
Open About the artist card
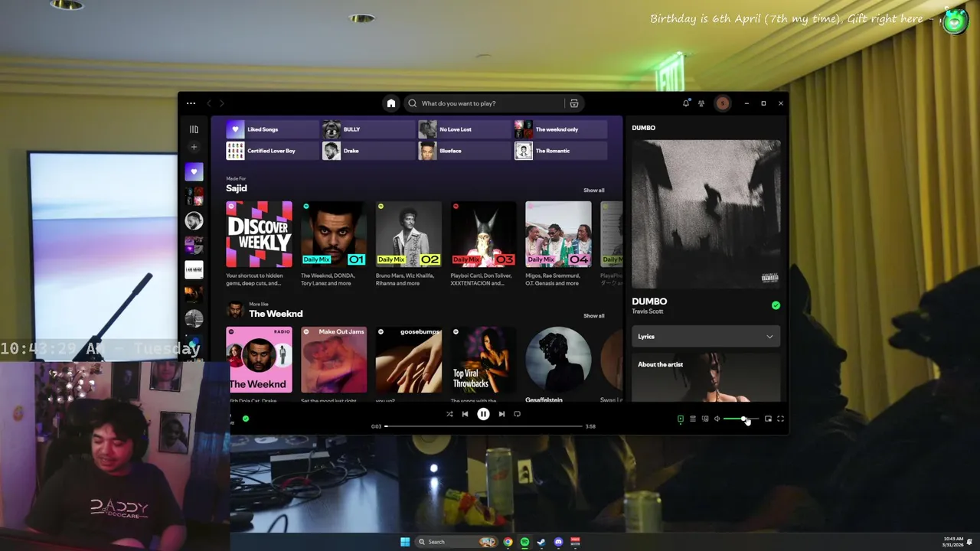pyautogui.click(x=705, y=377)
